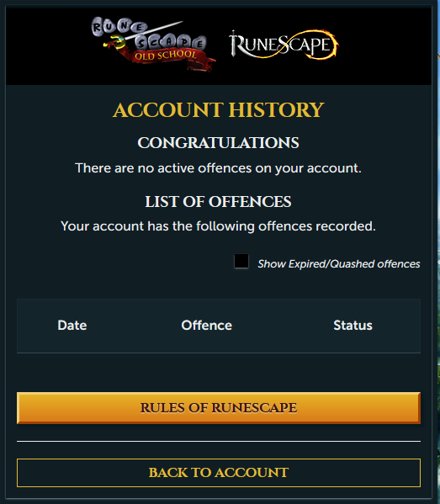Open the Rules of RuneScape button

point(219,408)
